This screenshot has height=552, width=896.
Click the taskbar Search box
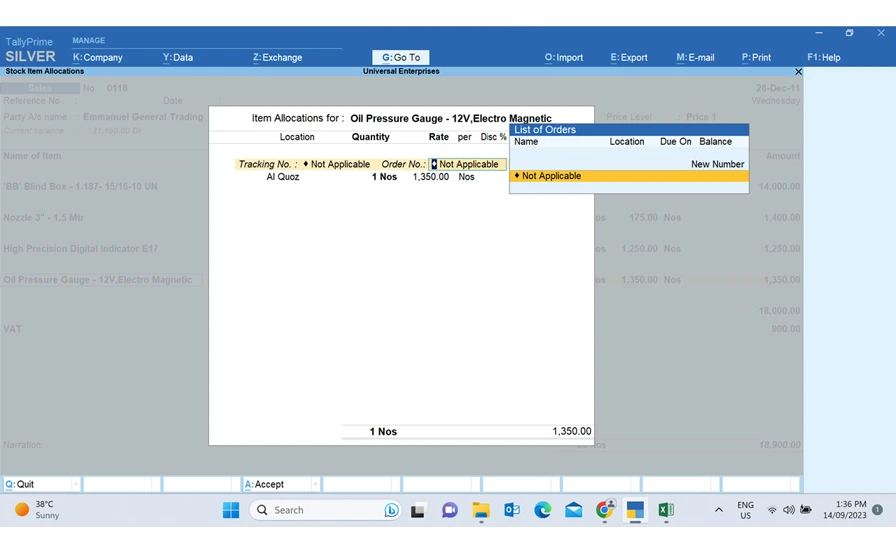pos(325,510)
